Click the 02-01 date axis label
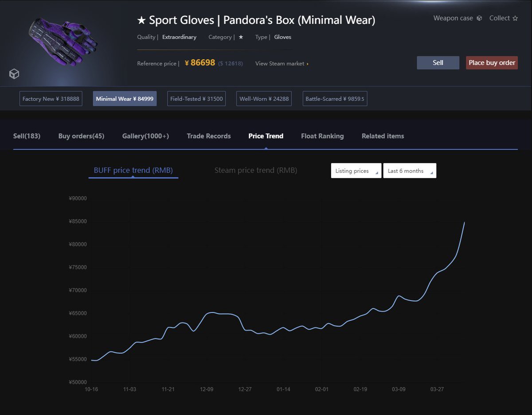 pyautogui.click(x=322, y=389)
